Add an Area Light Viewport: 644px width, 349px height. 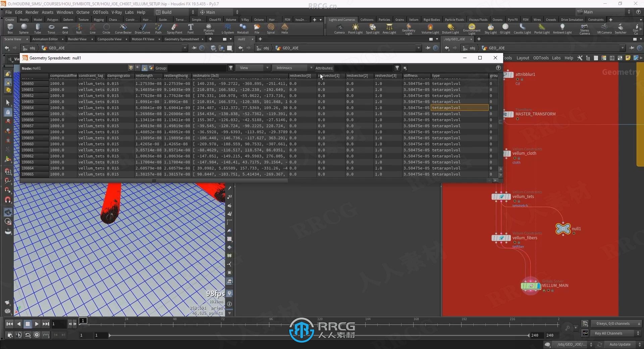click(x=389, y=29)
